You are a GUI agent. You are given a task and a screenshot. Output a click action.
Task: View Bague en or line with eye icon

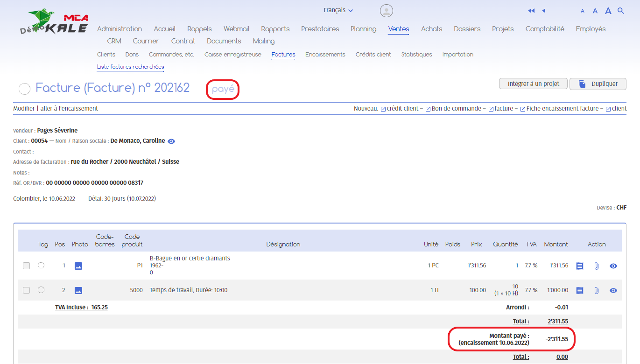pyautogui.click(x=613, y=266)
